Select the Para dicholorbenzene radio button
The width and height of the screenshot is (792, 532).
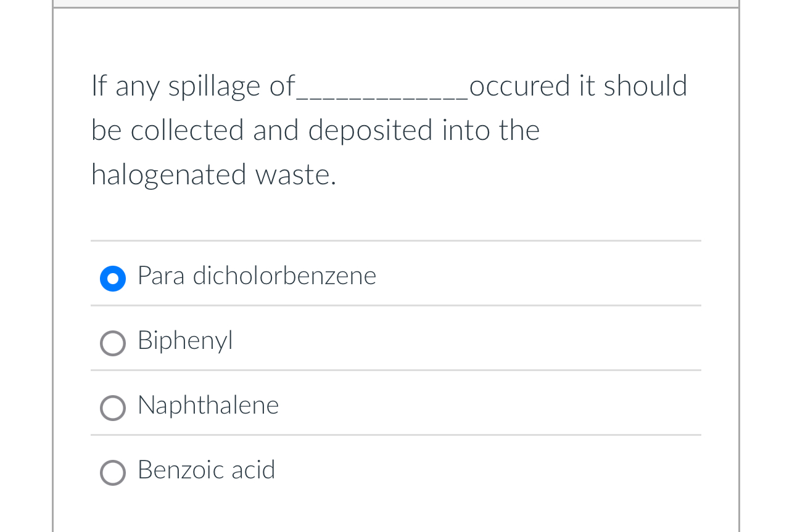tap(113, 278)
